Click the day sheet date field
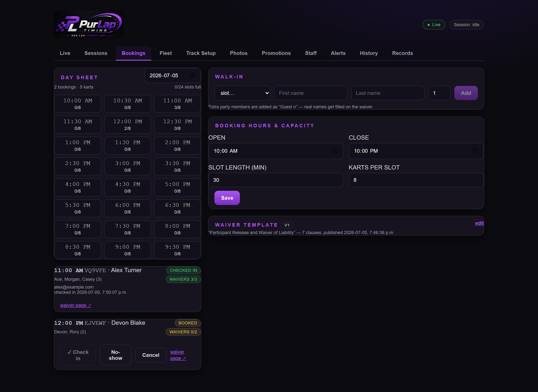This screenshot has width=538, height=392. [x=173, y=76]
